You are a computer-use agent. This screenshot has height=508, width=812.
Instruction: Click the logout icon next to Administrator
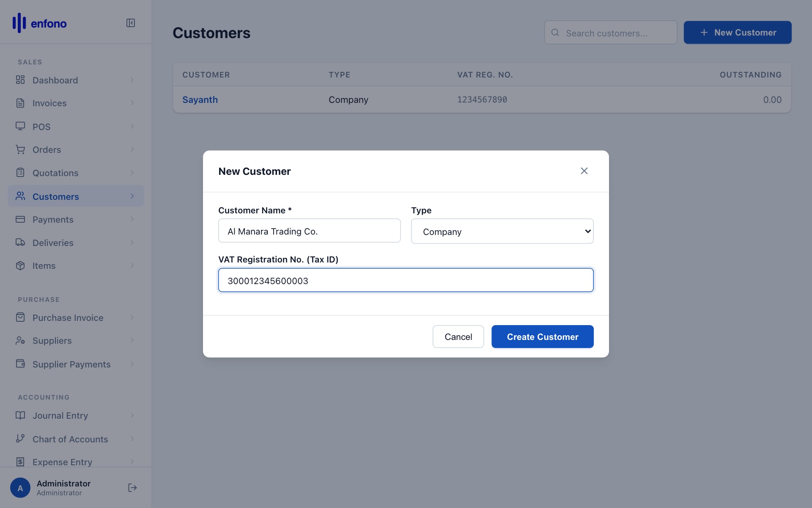[132, 487]
